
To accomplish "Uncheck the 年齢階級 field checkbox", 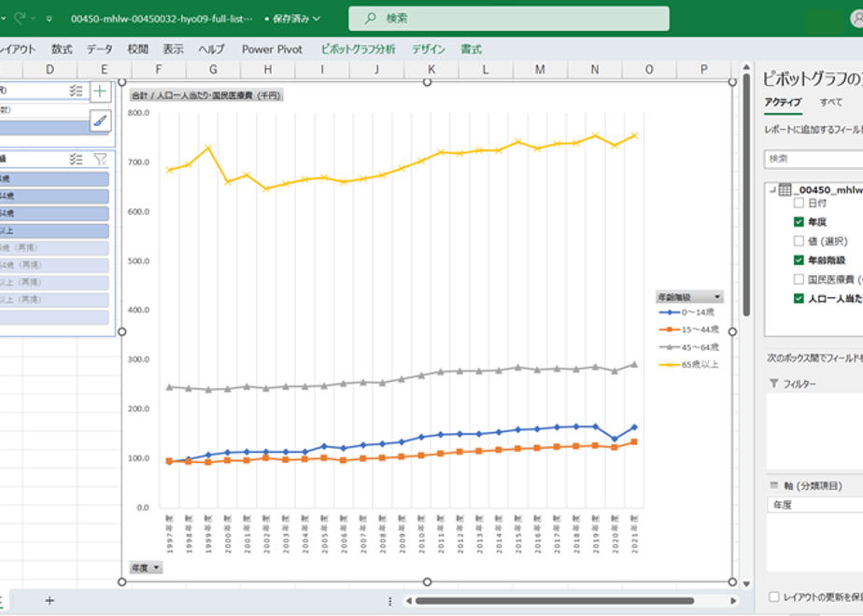I will (x=799, y=260).
